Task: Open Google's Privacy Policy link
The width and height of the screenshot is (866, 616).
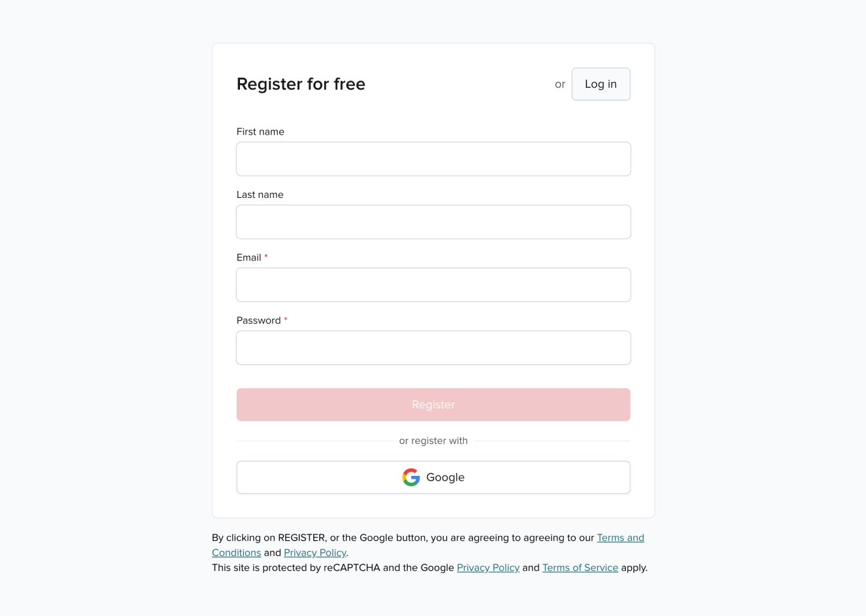Action: (x=488, y=567)
